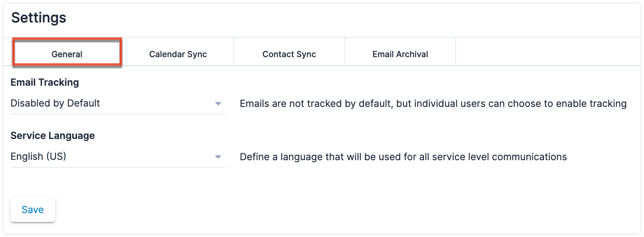This screenshot has width=644, height=237.
Task: Click the Service Language section label
Action: [53, 135]
